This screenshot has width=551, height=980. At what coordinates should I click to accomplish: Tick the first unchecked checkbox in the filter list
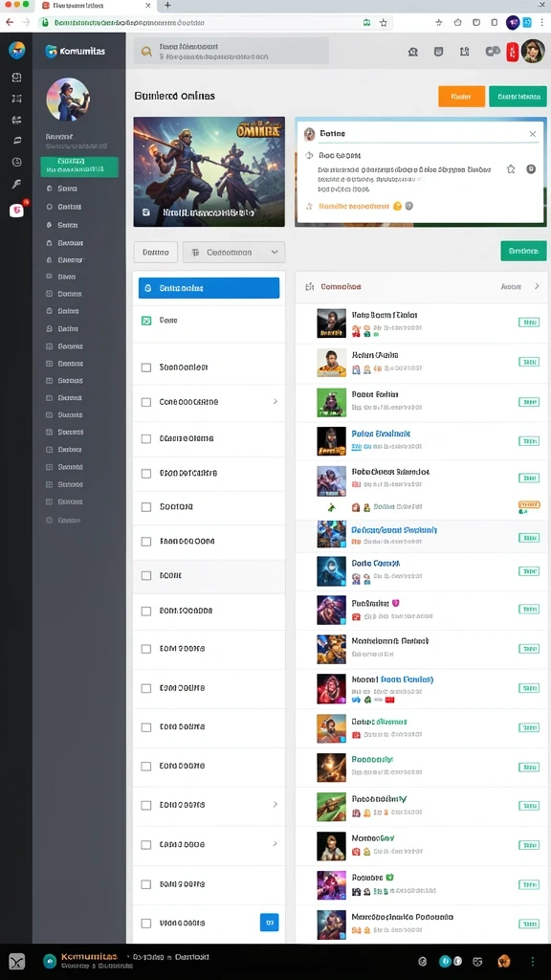click(146, 367)
